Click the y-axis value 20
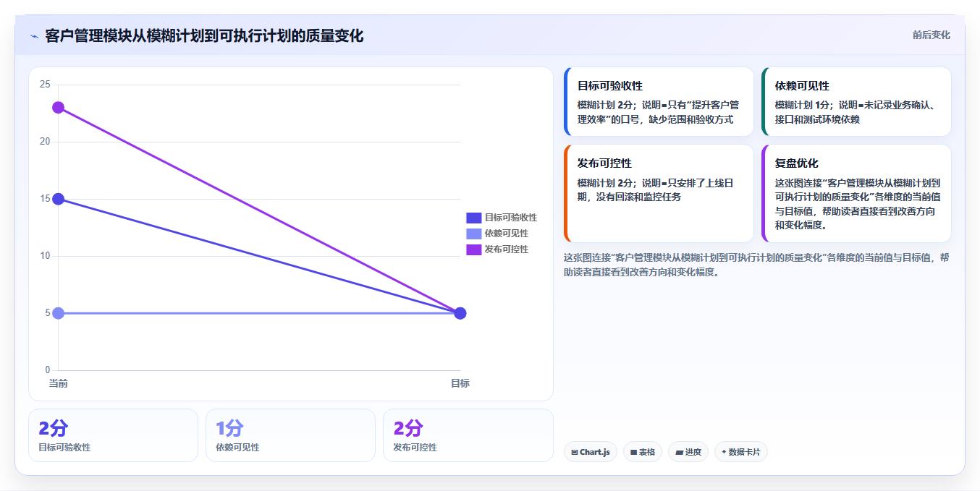 (x=45, y=142)
